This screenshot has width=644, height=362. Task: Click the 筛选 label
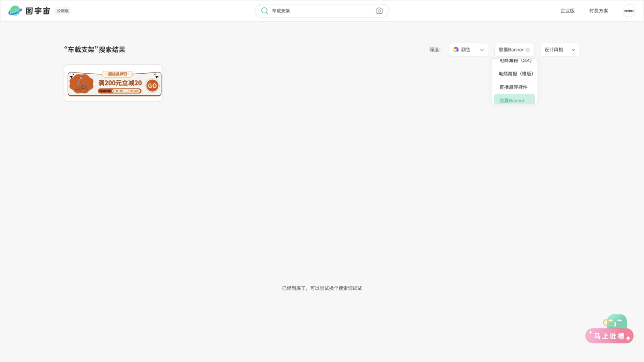pos(435,50)
